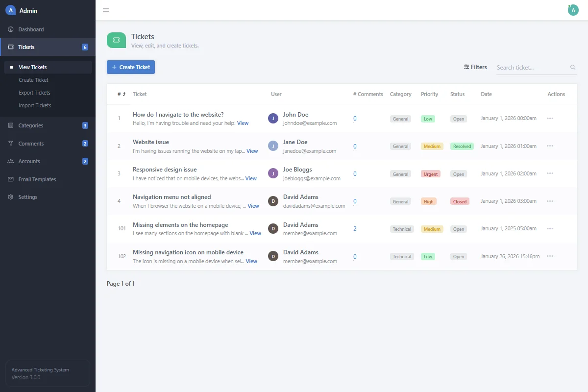Open Dashboard in the sidebar
This screenshot has height=392, width=588.
pyautogui.click(x=48, y=29)
